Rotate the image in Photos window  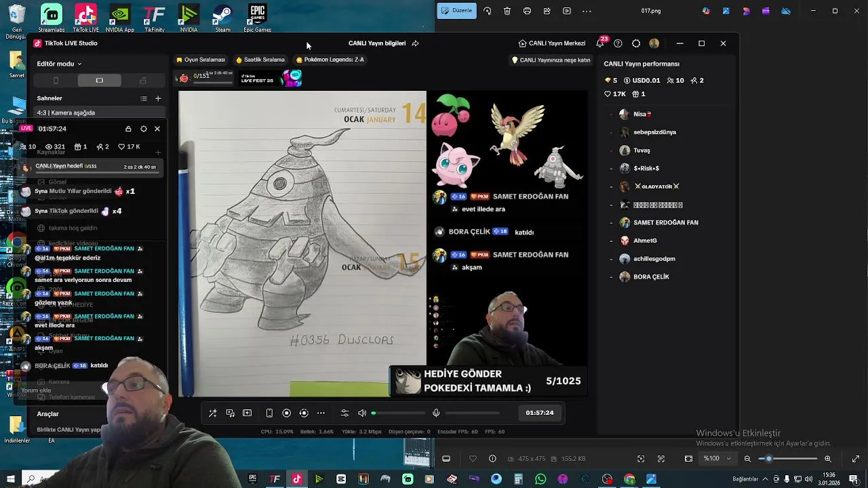[x=487, y=11]
